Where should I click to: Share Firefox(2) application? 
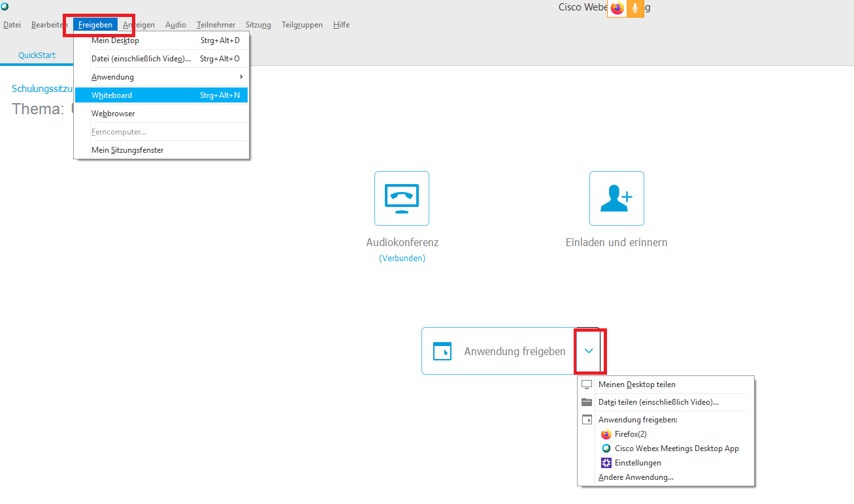point(666,434)
